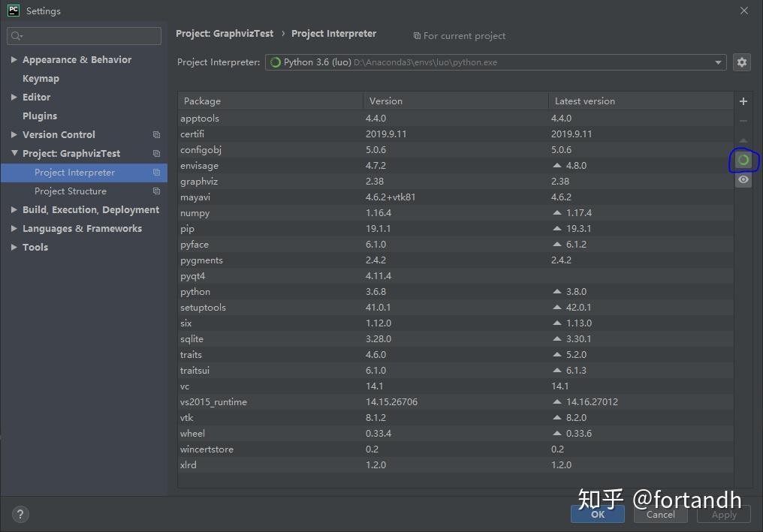Click the upgrade-package arrow icon

click(743, 140)
